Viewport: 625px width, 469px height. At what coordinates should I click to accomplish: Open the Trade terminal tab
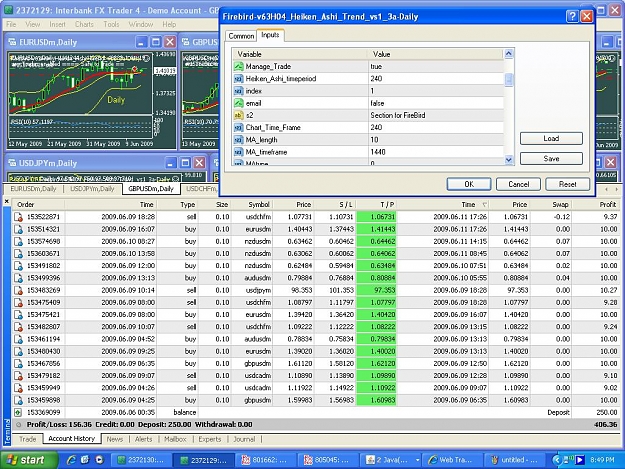pyautogui.click(x=28, y=439)
